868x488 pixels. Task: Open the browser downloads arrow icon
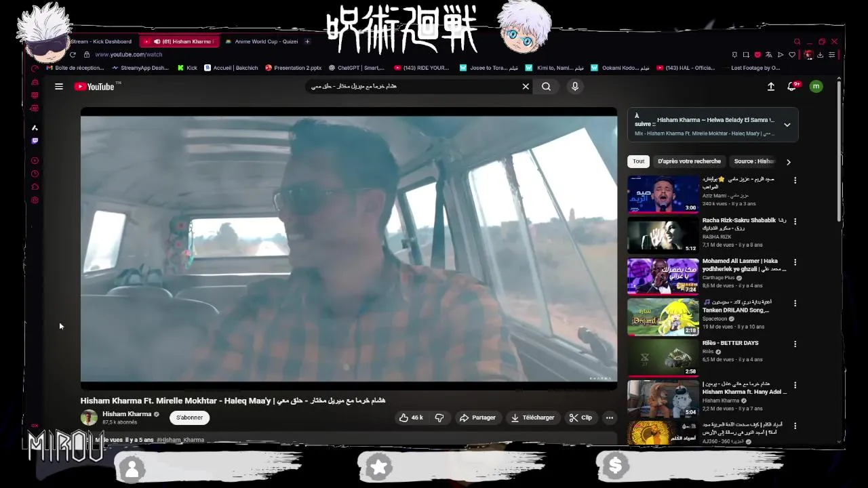point(820,55)
